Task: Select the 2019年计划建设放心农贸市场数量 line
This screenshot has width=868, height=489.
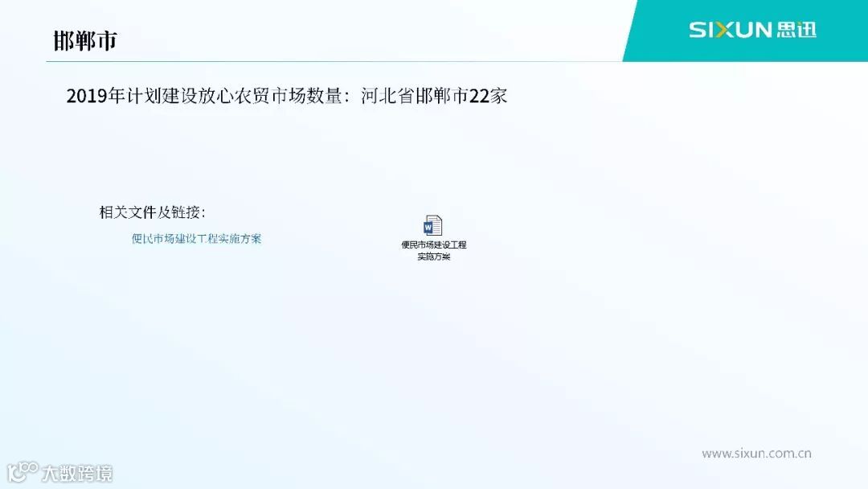Action: [x=286, y=96]
